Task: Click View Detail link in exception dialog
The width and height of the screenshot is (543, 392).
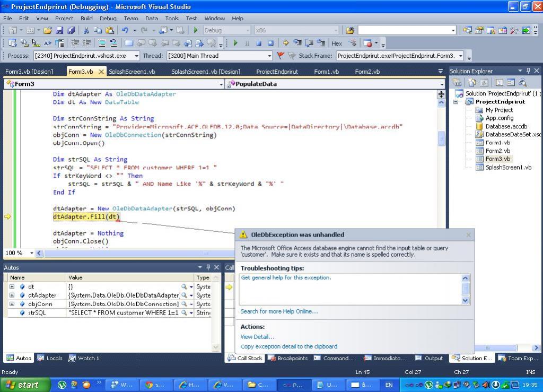Action: (x=257, y=337)
